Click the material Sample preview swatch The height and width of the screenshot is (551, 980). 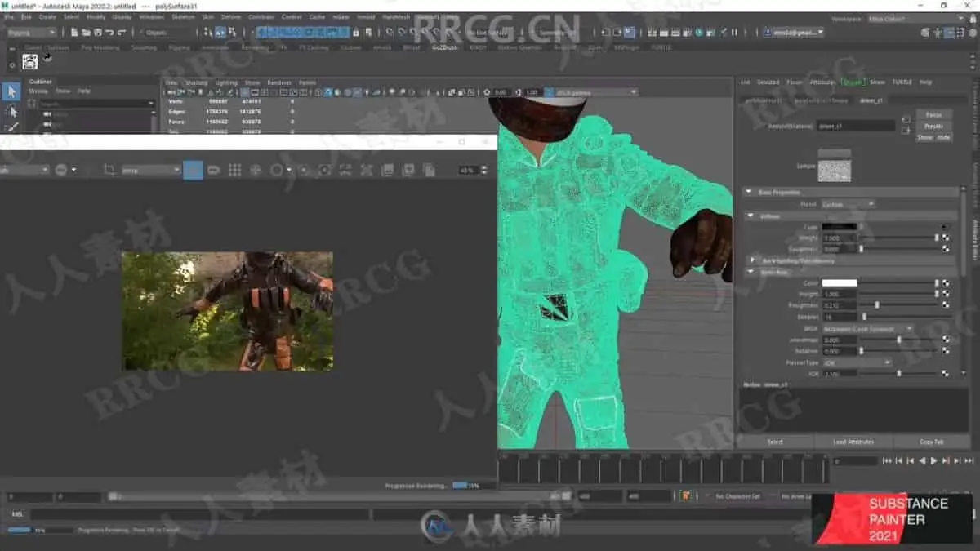click(x=834, y=170)
